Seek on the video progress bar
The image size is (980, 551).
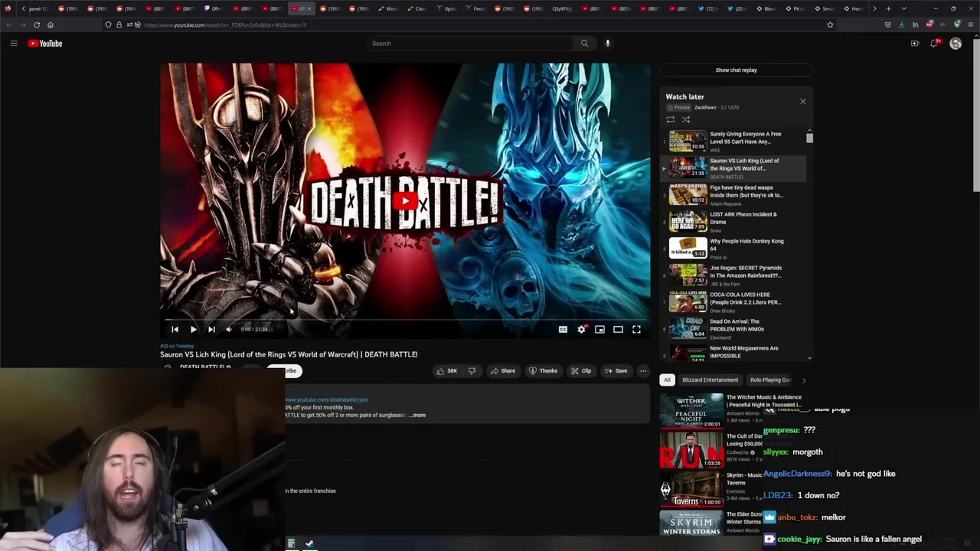pos(405,319)
